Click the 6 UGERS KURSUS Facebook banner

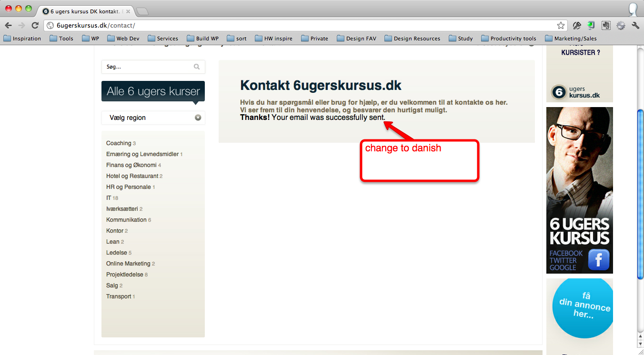coord(579,190)
